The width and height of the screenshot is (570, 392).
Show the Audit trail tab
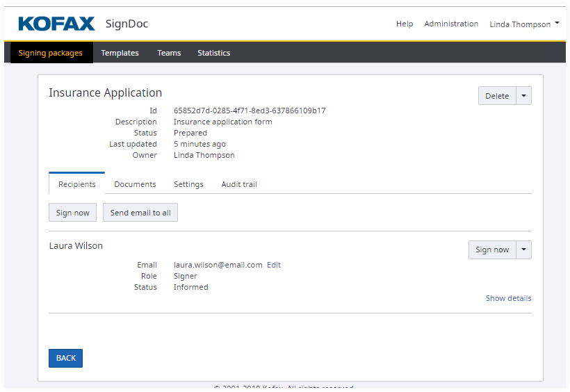click(239, 184)
